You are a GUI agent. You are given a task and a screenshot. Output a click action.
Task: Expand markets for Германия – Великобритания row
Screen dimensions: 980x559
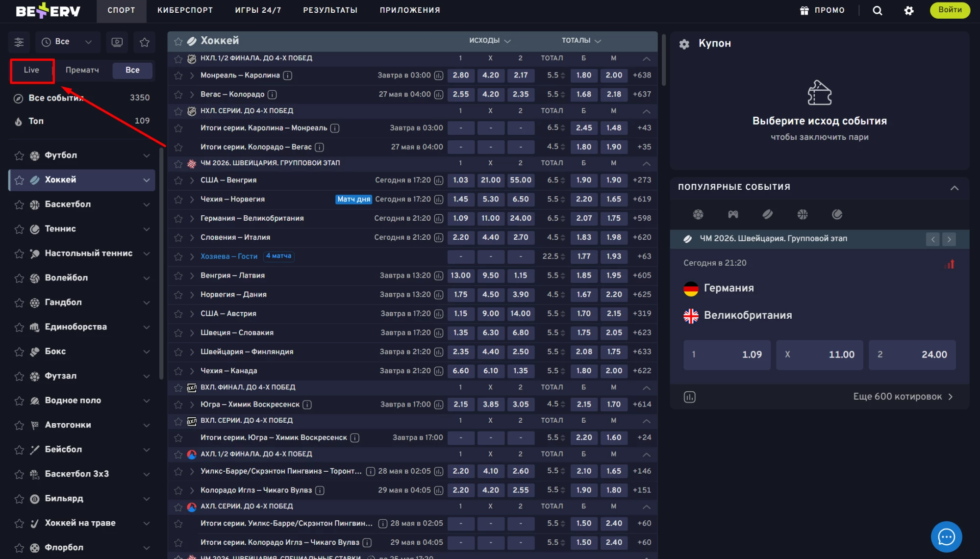pos(192,219)
